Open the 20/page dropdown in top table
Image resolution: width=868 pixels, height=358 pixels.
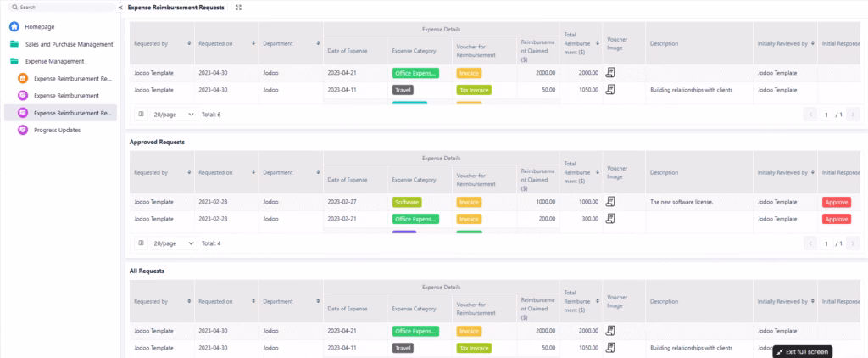[x=173, y=114]
